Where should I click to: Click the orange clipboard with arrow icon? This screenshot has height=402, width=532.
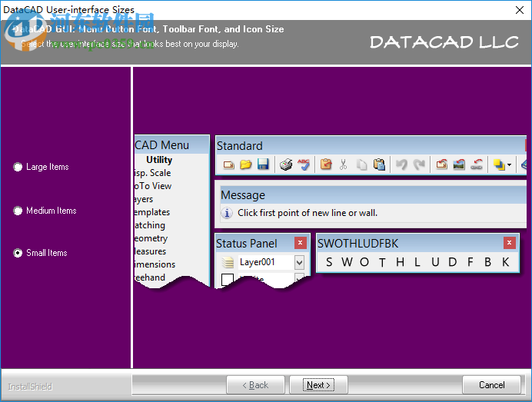click(x=326, y=164)
